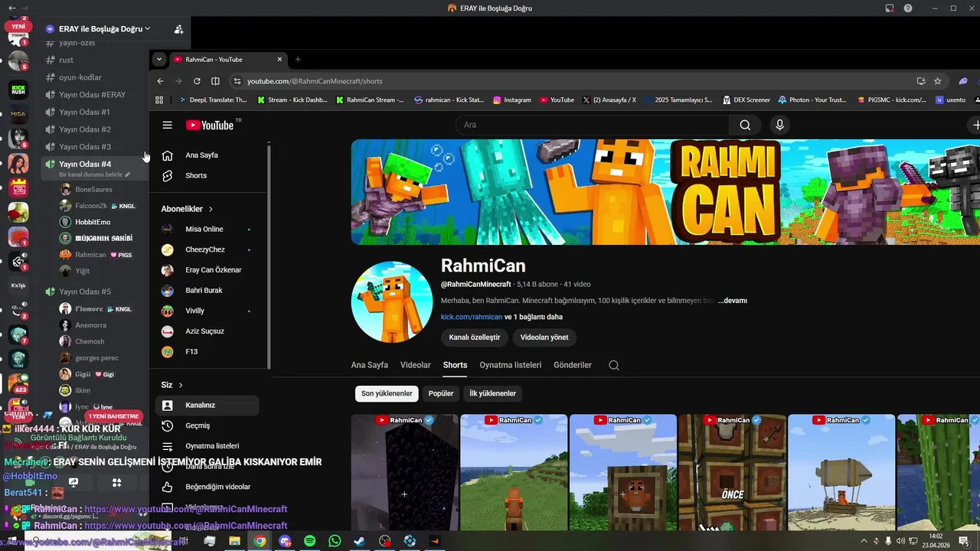Open the Stream - Kick Dashboard bookmark

[292, 99]
